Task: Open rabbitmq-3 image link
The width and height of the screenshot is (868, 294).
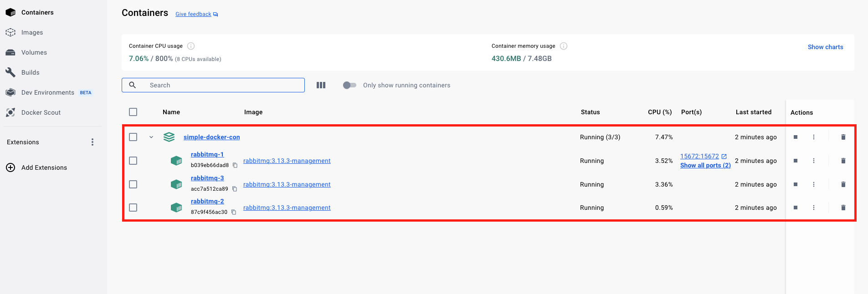Action: click(x=287, y=184)
